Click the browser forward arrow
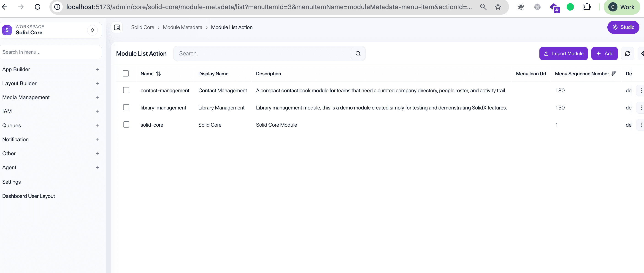The image size is (644, 273). pyautogui.click(x=21, y=7)
